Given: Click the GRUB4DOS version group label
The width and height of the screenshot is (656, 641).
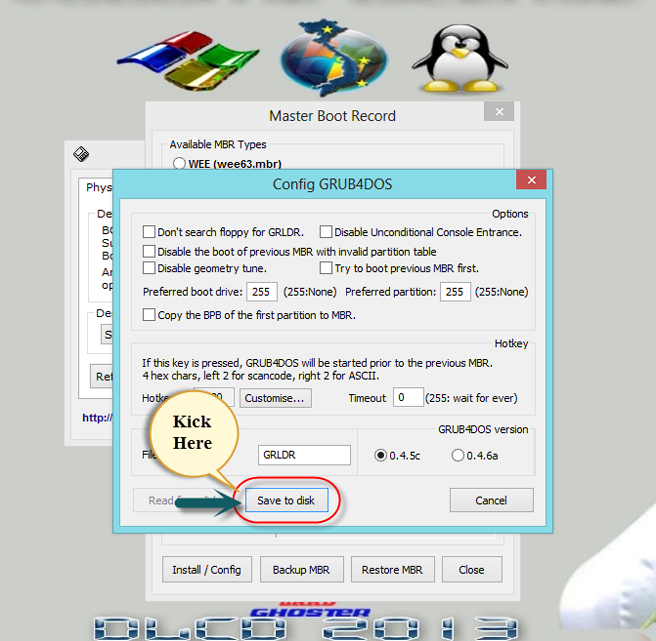Looking at the screenshot, I should click(483, 429).
